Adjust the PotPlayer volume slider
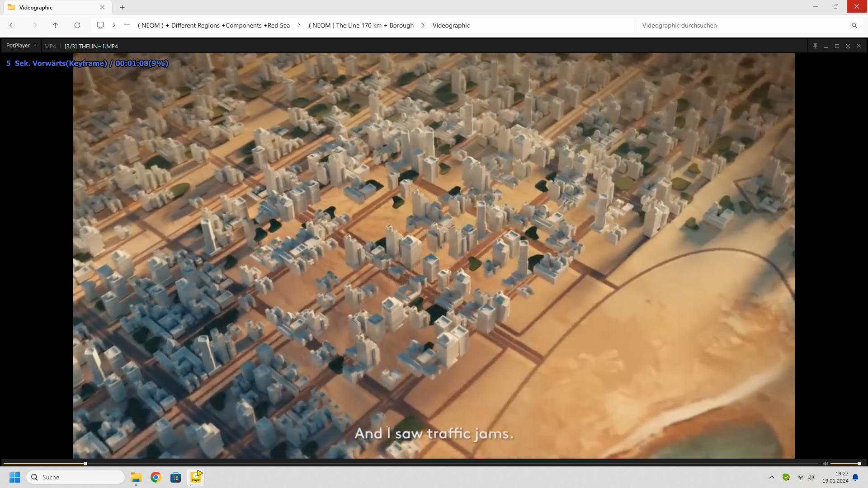This screenshot has height=488, width=868. (x=845, y=464)
